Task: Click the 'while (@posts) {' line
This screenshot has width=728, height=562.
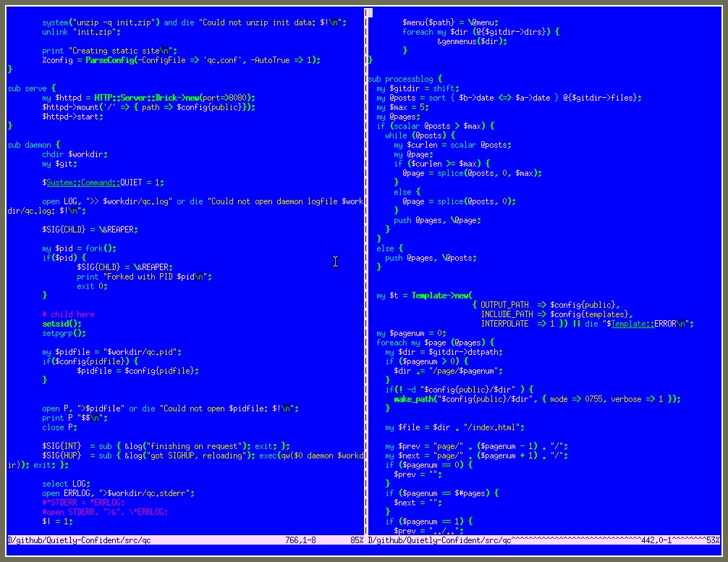Action: (x=420, y=135)
